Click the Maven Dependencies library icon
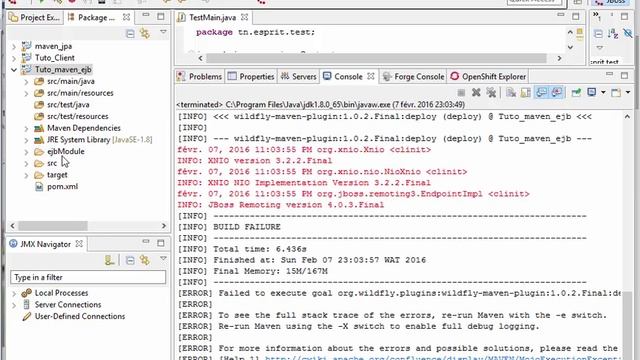 click(39, 128)
